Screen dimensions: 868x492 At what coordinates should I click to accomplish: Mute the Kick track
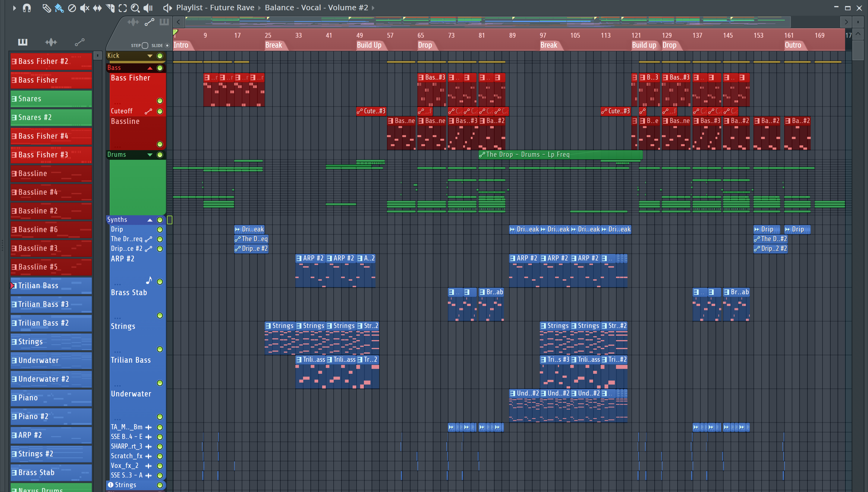click(160, 56)
